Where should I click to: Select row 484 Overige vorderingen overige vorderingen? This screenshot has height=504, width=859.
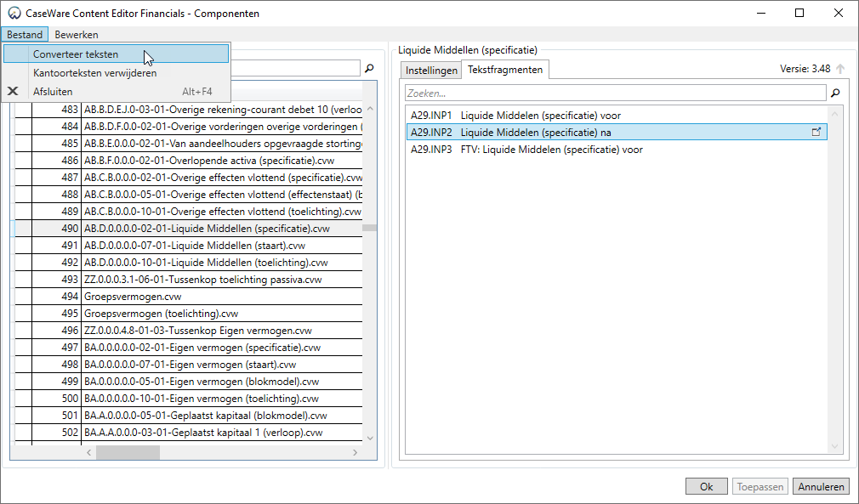click(x=189, y=127)
